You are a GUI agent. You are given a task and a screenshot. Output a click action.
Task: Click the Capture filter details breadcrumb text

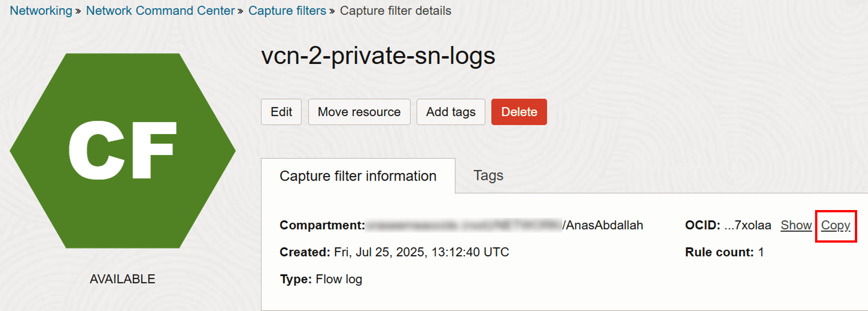[x=395, y=10]
